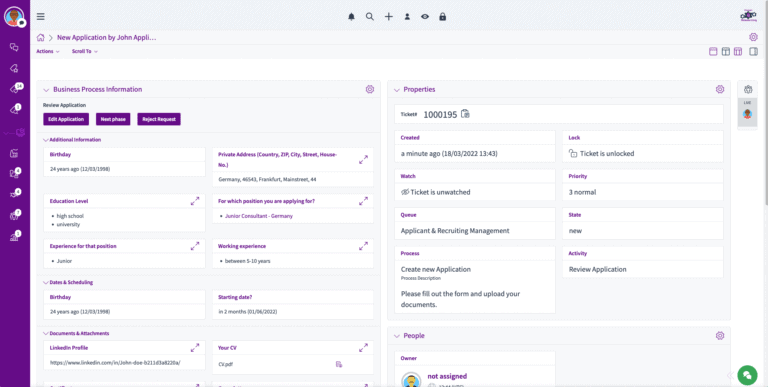Click the plus icon to create new

click(388, 17)
